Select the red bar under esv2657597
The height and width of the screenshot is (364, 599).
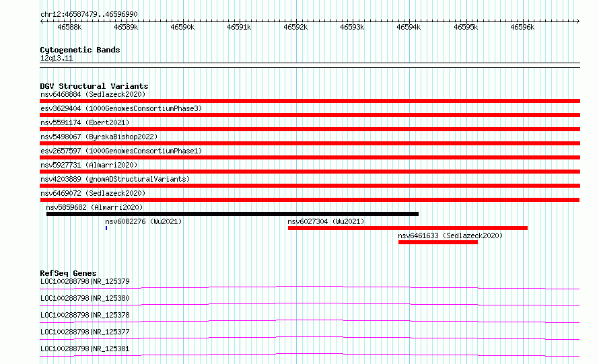[x=310, y=157]
